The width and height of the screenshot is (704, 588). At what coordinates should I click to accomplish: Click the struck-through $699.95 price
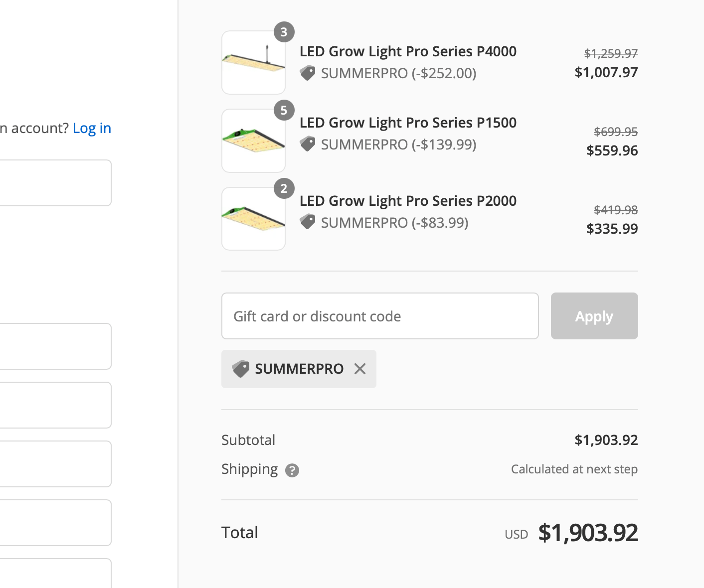tap(616, 132)
